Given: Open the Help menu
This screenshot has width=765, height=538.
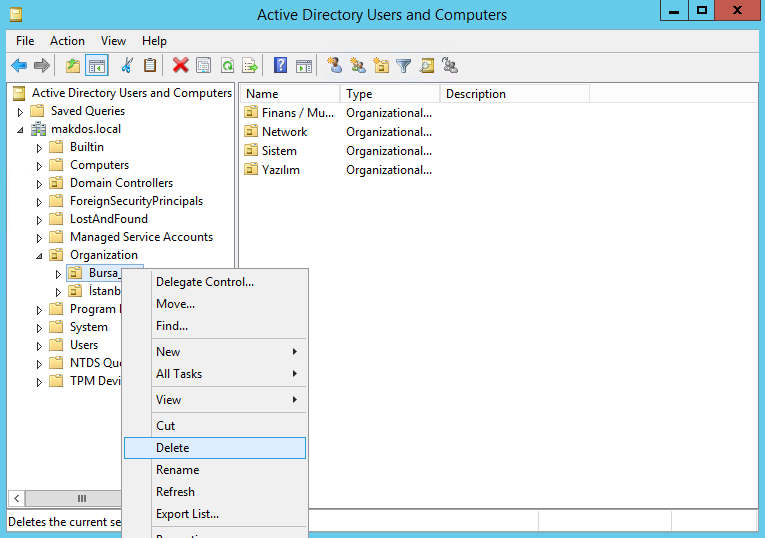Looking at the screenshot, I should 154,41.
